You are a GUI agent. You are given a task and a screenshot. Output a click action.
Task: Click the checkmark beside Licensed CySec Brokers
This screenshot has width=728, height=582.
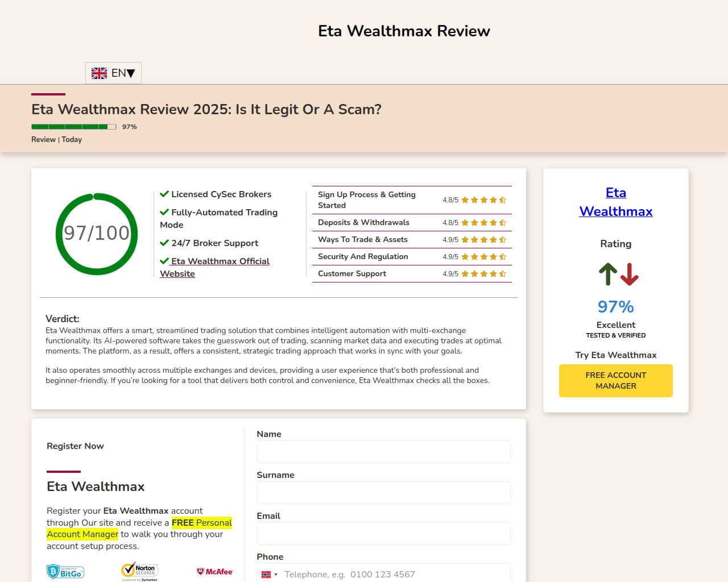point(164,194)
